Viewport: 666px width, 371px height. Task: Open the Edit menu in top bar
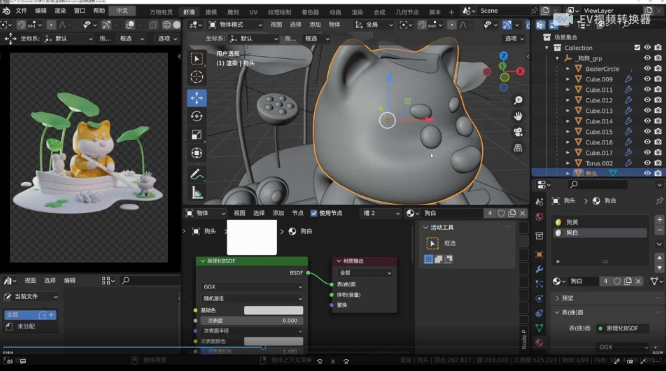coord(41,11)
